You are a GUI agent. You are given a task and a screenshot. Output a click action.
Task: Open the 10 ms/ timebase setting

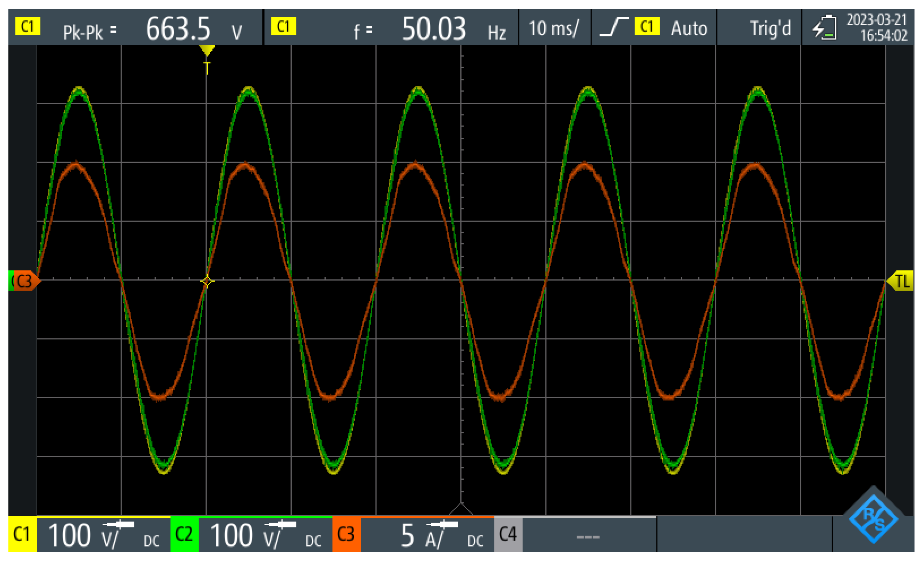(554, 28)
